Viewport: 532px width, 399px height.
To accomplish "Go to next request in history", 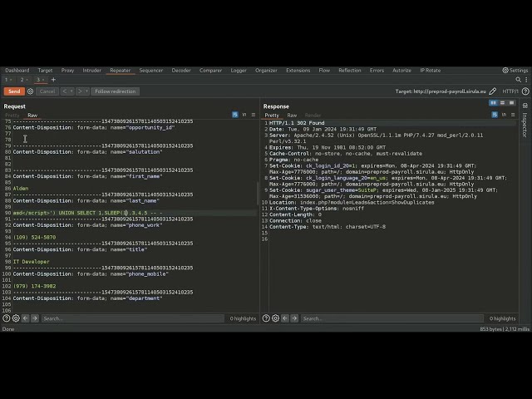I will (80, 91).
